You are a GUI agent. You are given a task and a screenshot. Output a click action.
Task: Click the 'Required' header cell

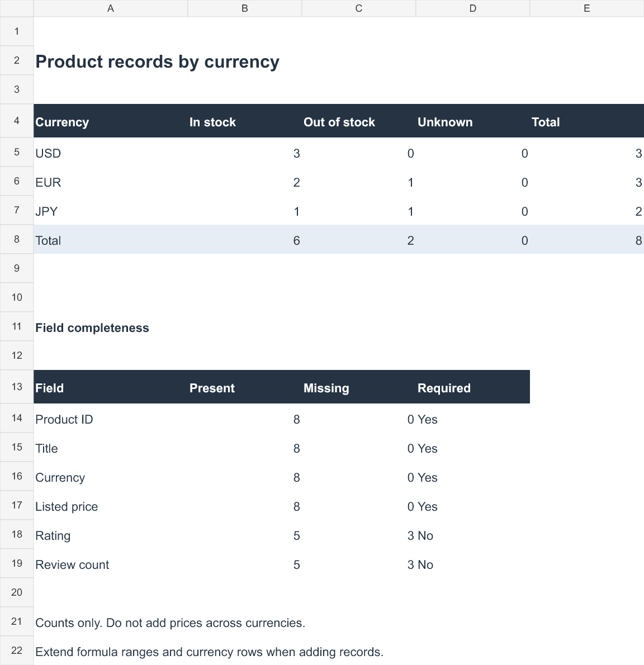[x=473, y=388]
